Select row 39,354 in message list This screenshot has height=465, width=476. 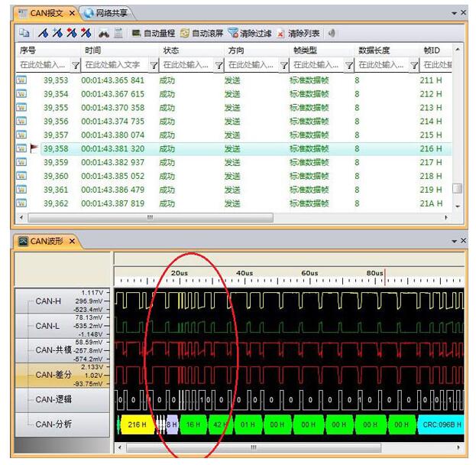[234, 94]
